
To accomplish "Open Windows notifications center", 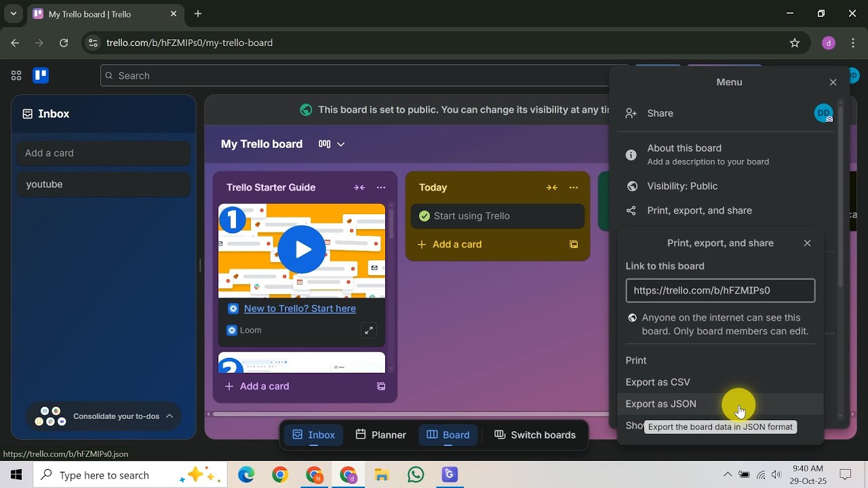I will [846, 475].
